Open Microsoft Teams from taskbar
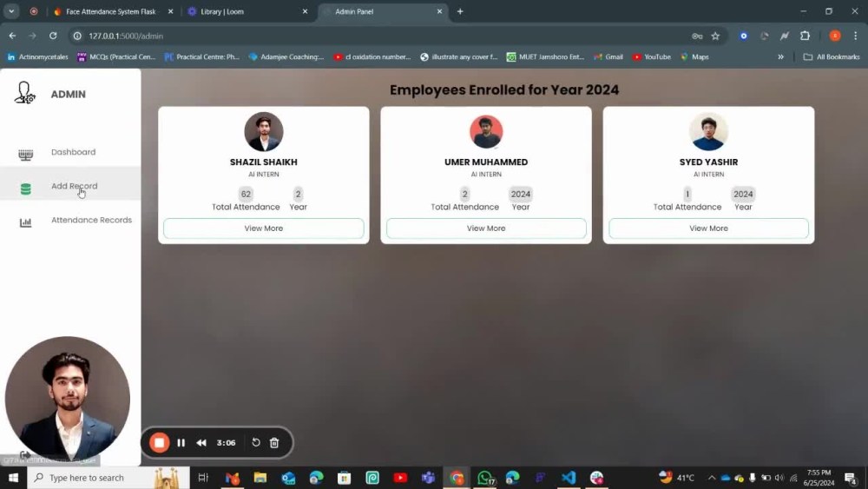The width and height of the screenshot is (868, 489). pos(428,478)
